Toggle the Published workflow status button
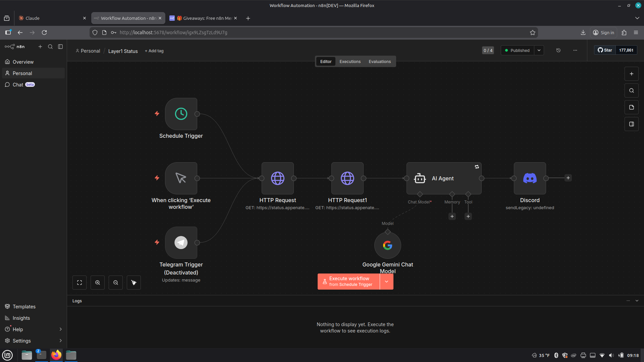The height and width of the screenshot is (362, 644). click(517, 50)
